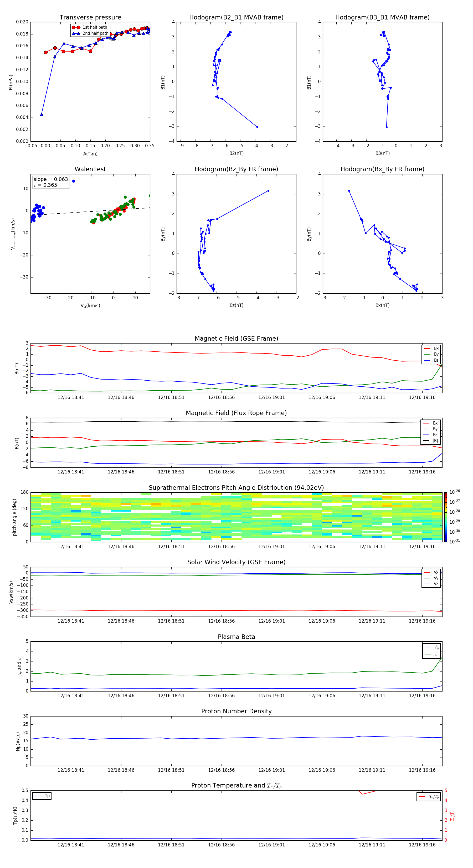
Task: Click the Vz legend entry in the velocity plot
Action: point(431,584)
